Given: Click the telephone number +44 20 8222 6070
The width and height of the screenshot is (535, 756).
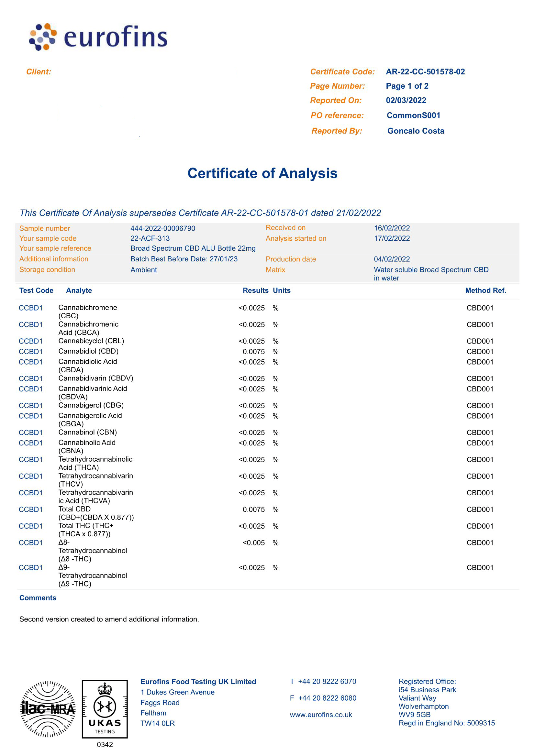Looking at the screenshot, I should 327,681.
